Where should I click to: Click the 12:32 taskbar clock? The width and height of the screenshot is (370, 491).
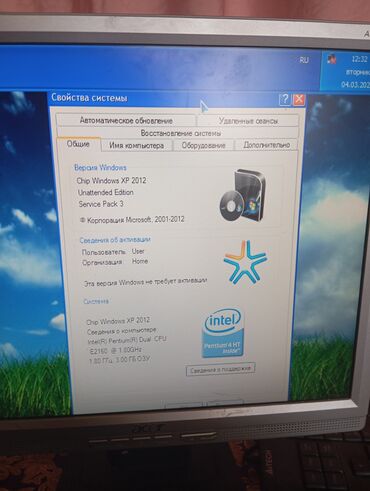pos(359,59)
